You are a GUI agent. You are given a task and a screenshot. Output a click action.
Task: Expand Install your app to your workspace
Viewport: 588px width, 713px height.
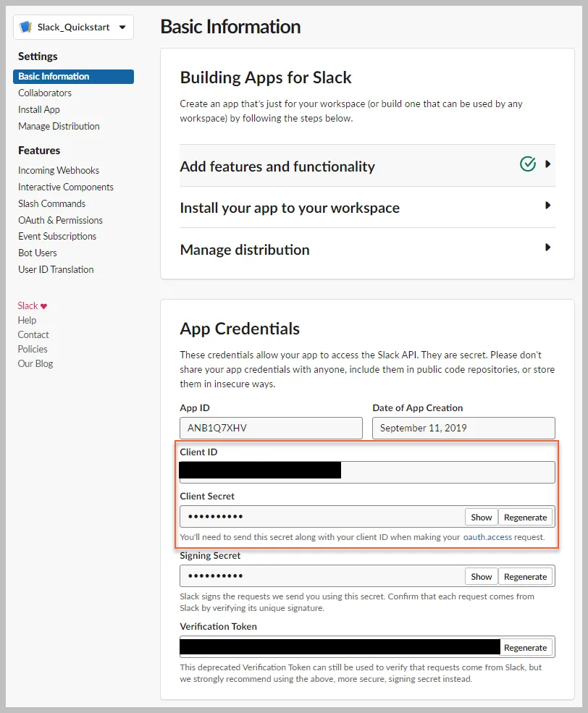(548, 206)
